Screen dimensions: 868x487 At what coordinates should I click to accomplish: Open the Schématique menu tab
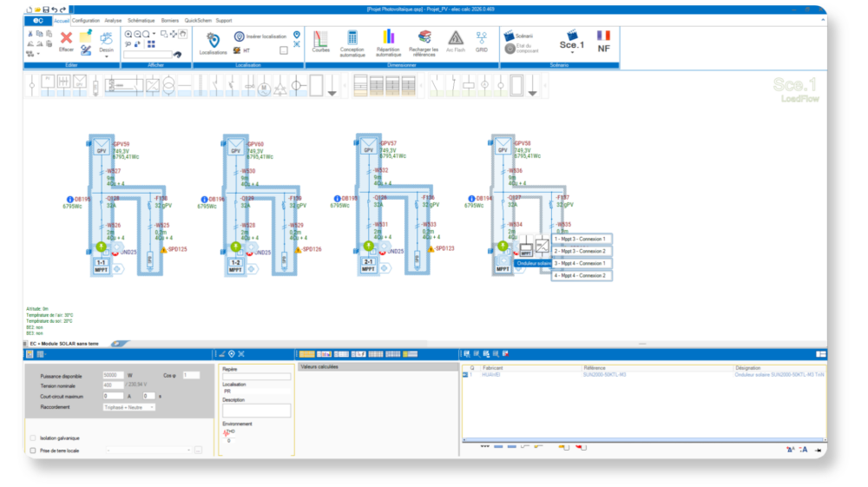(x=141, y=19)
